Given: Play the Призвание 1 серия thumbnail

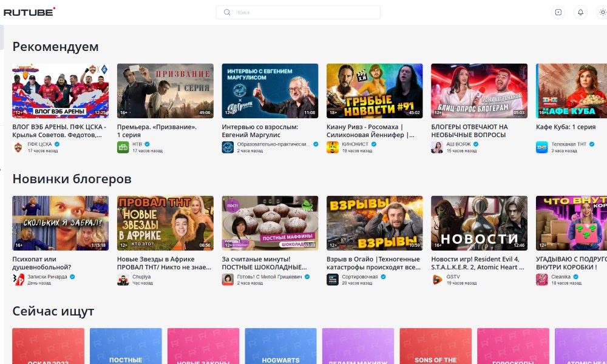Looking at the screenshot, I should tap(165, 90).
